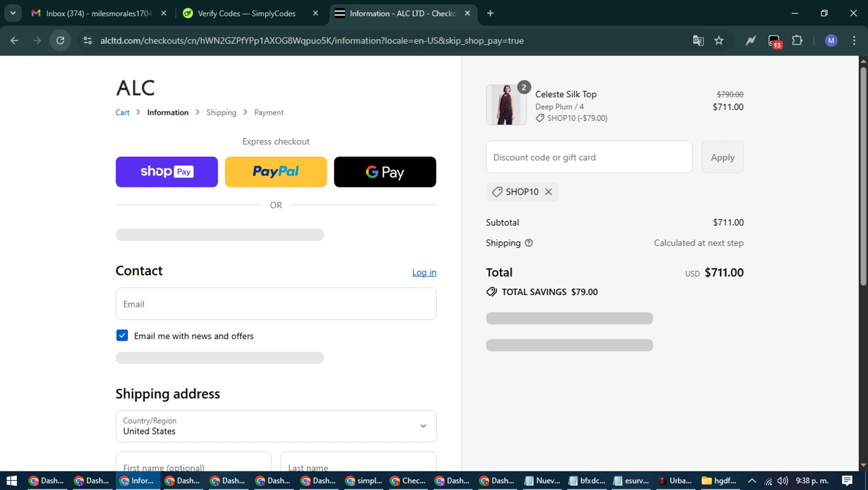Open the Chec Chrome taskbar window
The height and width of the screenshot is (490, 868).
tap(407, 481)
